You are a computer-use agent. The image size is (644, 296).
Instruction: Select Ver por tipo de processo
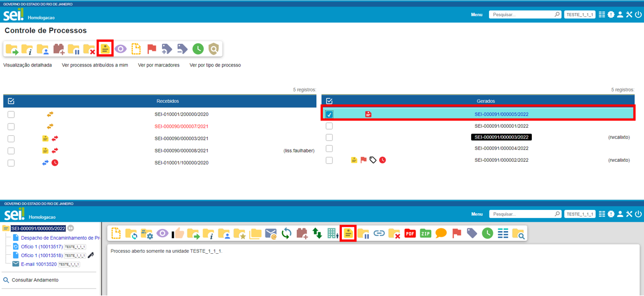click(215, 65)
